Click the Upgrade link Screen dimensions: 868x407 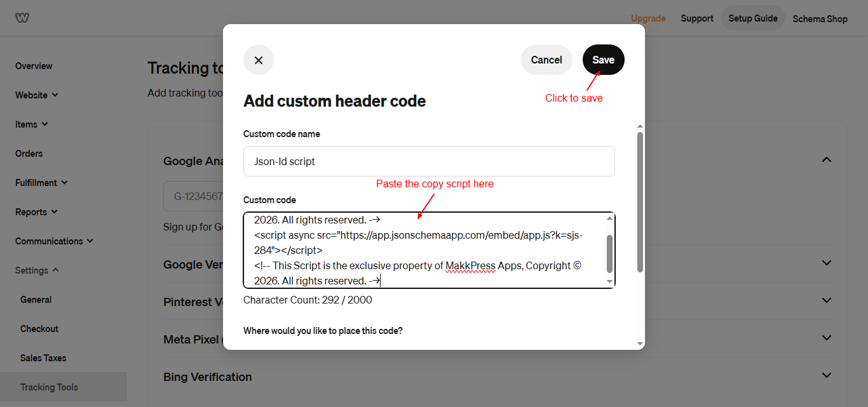[648, 18]
